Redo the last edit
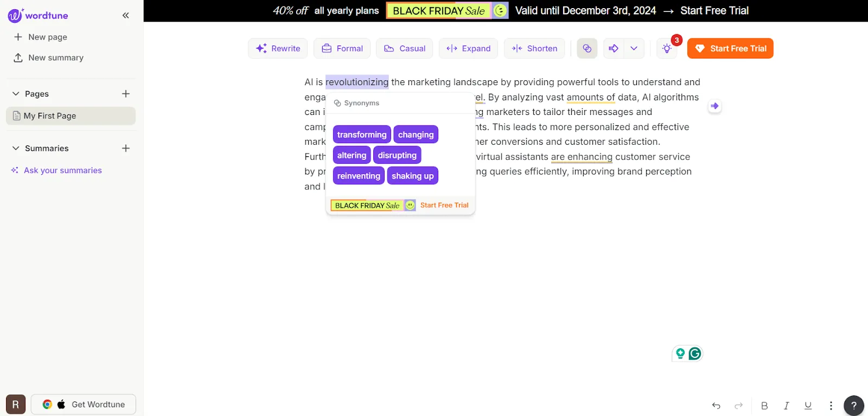The height and width of the screenshot is (416, 868). tap(738, 406)
